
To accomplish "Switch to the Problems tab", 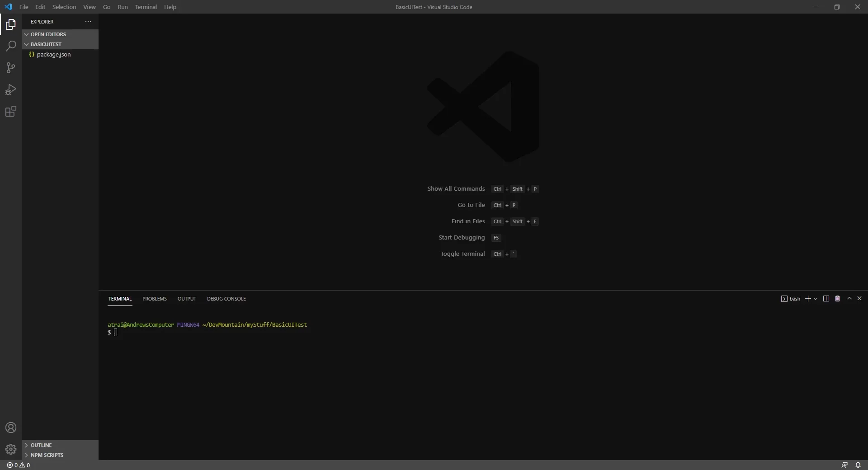I will pos(155,299).
